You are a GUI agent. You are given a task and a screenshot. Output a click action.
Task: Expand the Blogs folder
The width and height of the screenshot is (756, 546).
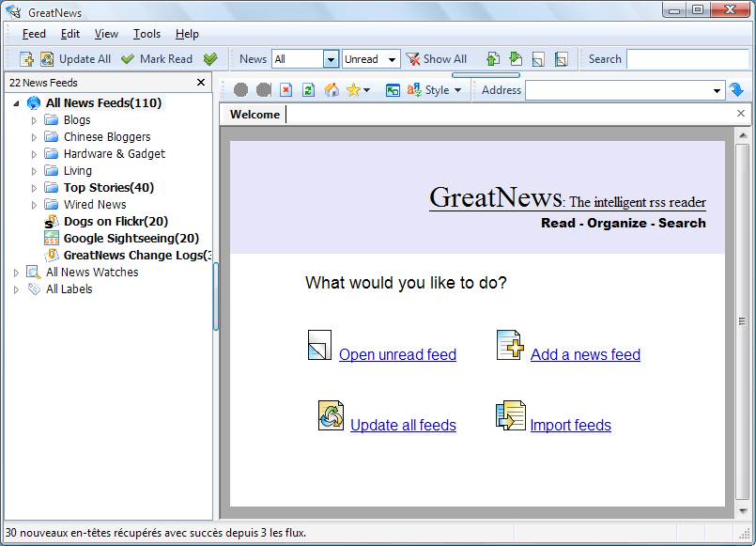pyautogui.click(x=34, y=120)
